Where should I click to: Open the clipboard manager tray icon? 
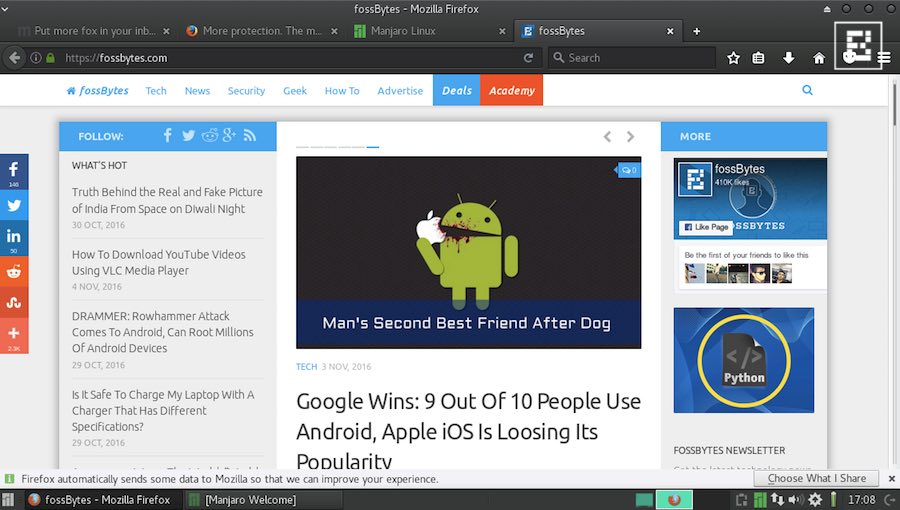point(742,500)
